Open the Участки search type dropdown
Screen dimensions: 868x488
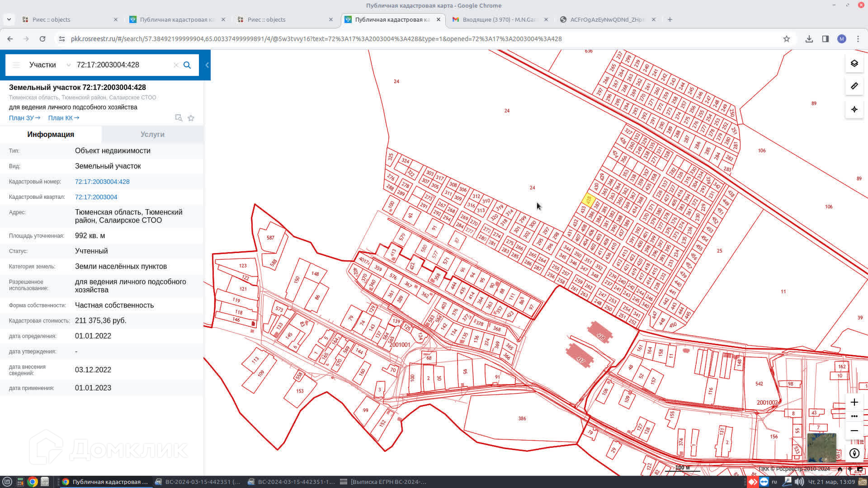pyautogui.click(x=49, y=65)
